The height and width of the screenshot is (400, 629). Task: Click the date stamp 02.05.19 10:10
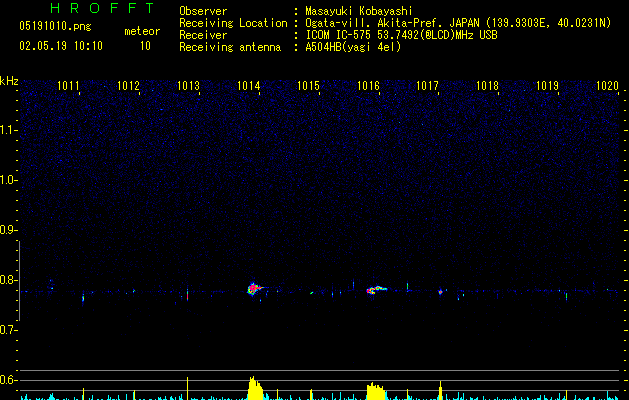pos(61,46)
